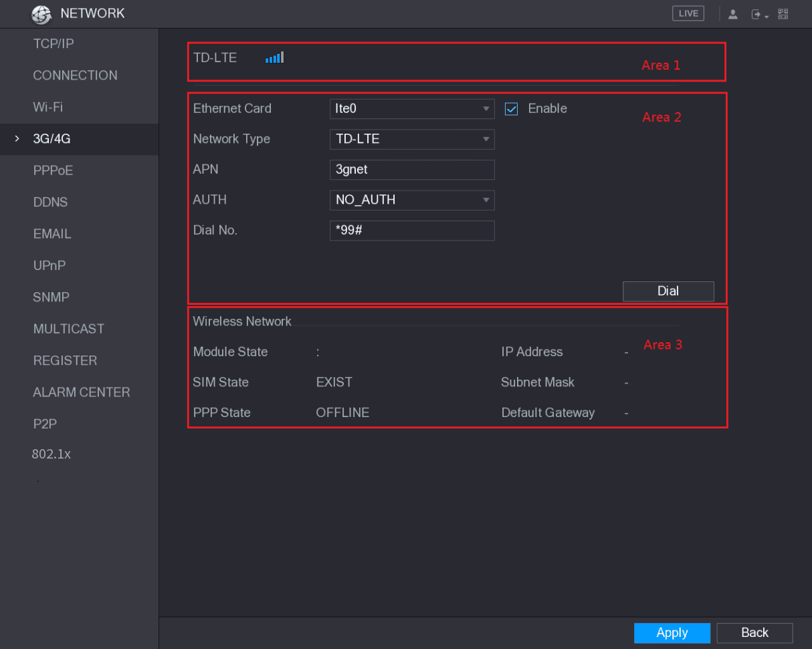The height and width of the screenshot is (649, 812).
Task: Open the REGISTER menu item
Action: click(x=79, y=361)
